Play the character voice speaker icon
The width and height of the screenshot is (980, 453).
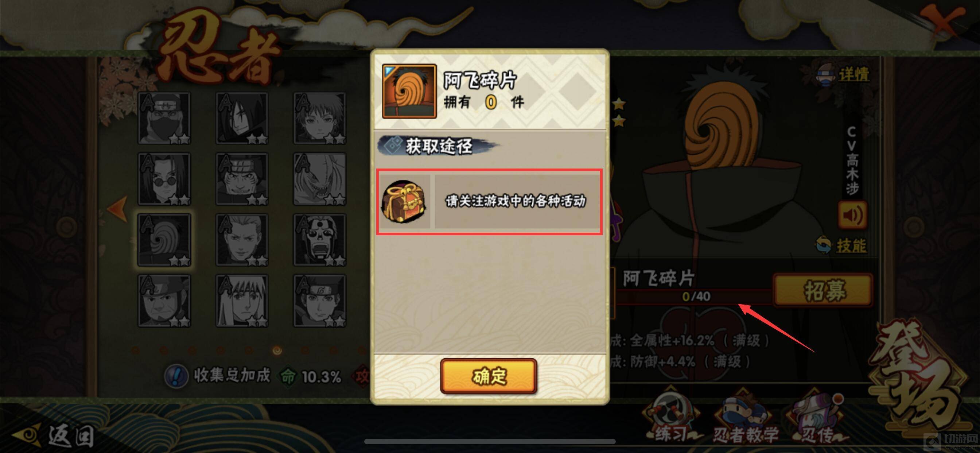pyautogui.click(x=852, y=215)
